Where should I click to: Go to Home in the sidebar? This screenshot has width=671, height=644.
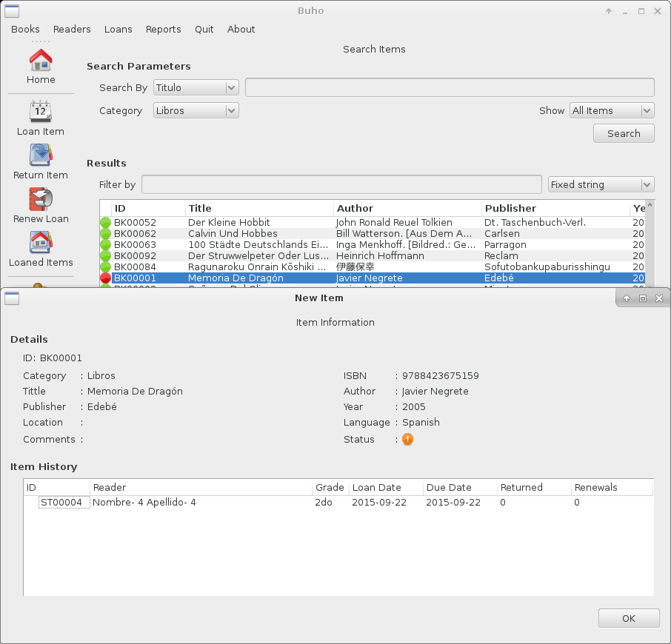coord(41,67)
